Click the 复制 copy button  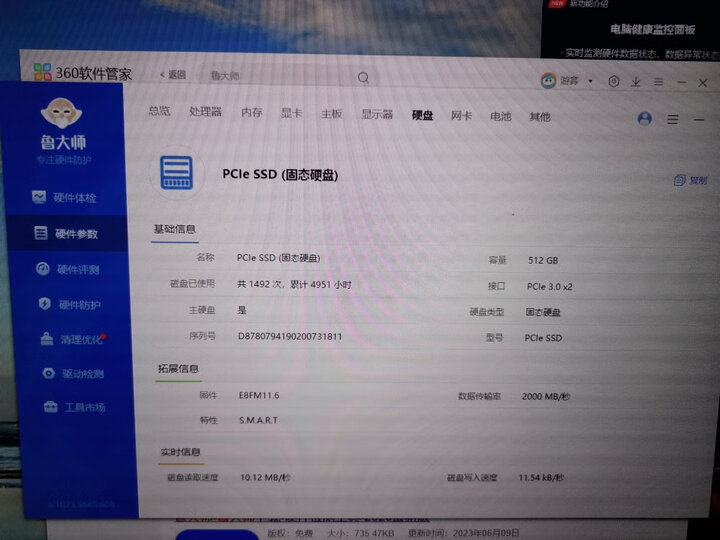(690, 180)
